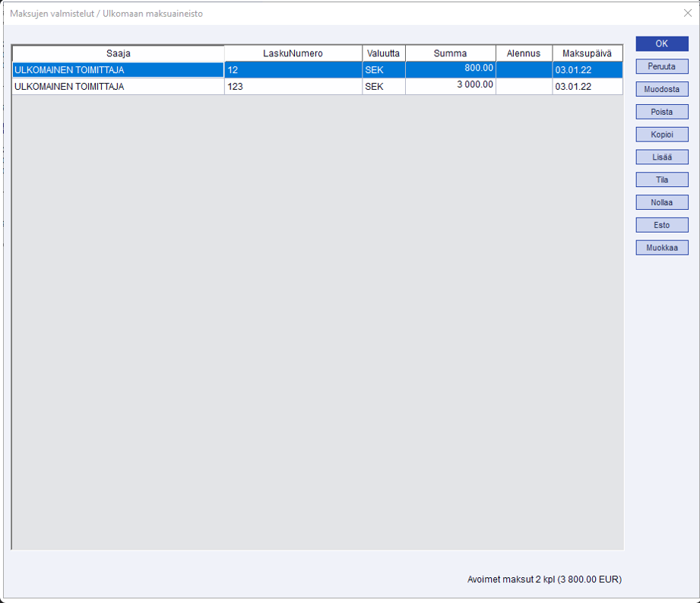Click the Kopioi button
This screenshot has width=700, height=603.
(661, 135)
